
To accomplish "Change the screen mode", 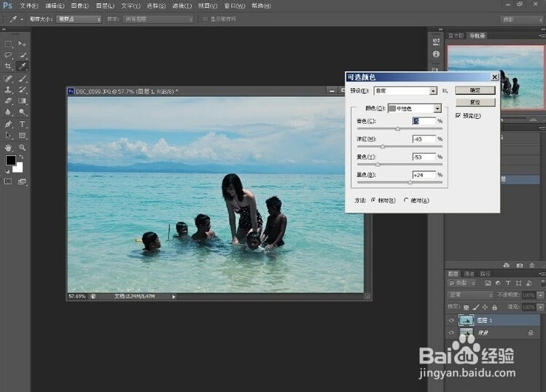I will [x=23, y=181].
